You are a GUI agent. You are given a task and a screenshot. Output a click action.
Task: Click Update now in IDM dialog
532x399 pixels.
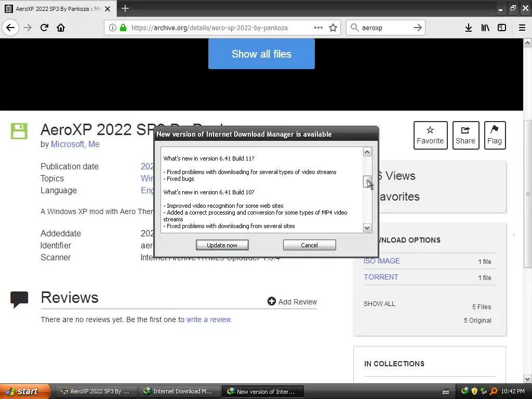coord(222,245)
